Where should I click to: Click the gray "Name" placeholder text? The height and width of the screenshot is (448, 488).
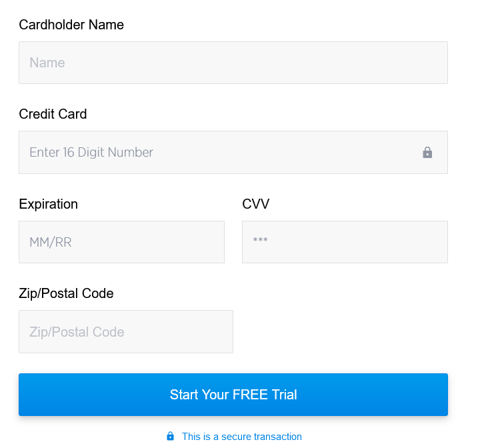[x=47, y=63]
